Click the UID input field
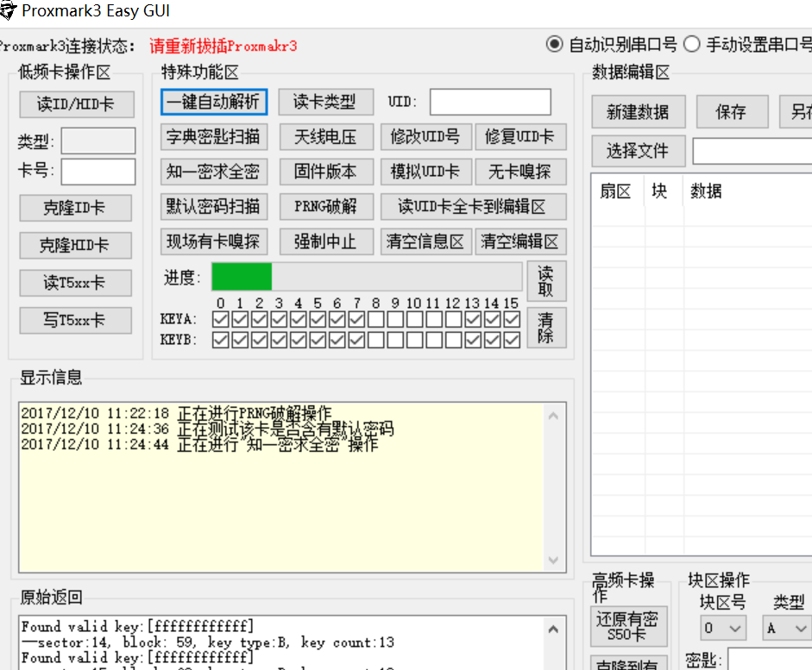The width and height of the screenshot is (812, 670). [x=490, y=102]
